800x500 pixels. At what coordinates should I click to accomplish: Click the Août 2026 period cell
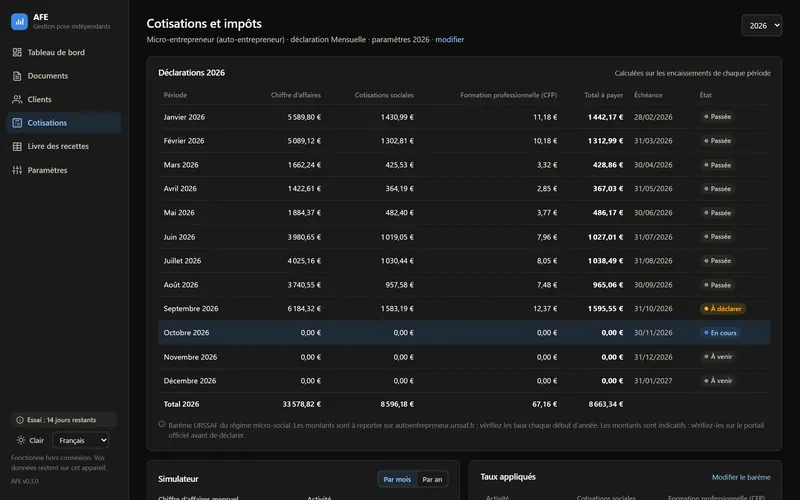181,285
